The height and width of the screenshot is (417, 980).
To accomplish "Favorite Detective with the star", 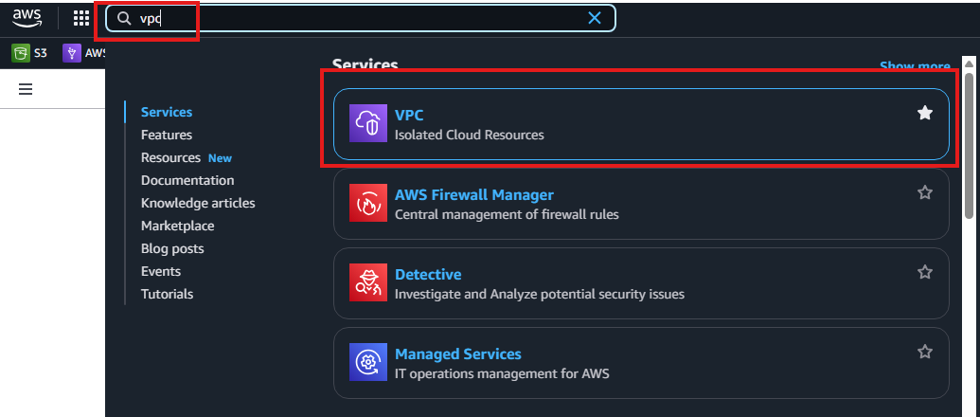I will coord(925,272).
